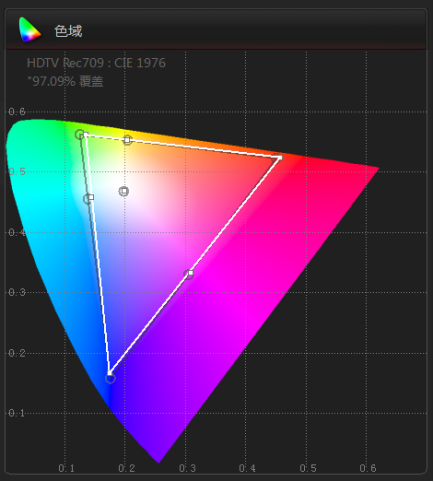
Task: Click the yellow secondary point marker
Action: (127, 140)
